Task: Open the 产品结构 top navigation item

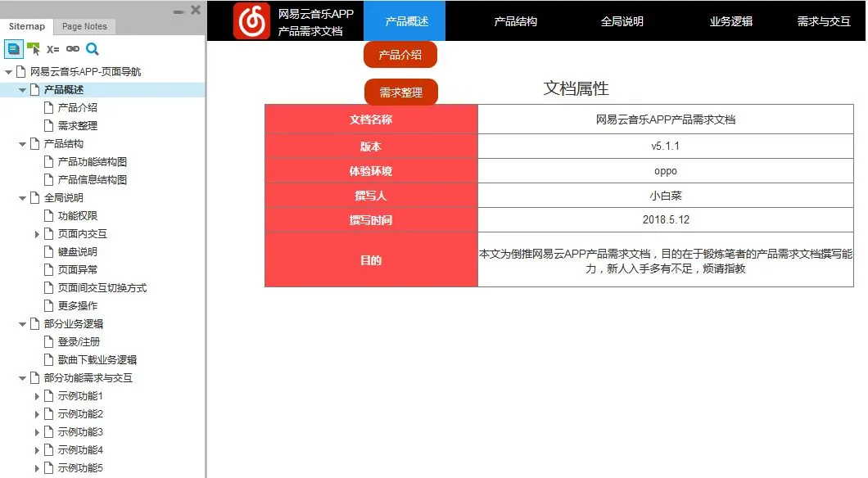Action: 515,21
